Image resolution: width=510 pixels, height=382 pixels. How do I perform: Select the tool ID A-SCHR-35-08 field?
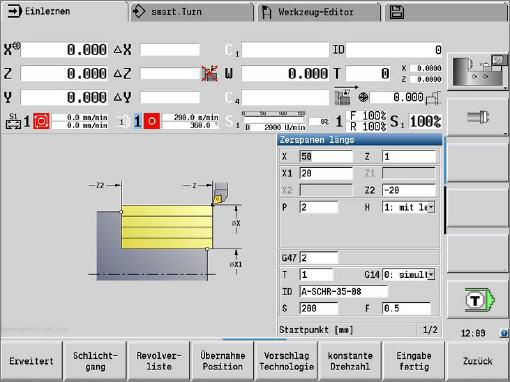tap(344, 292)
